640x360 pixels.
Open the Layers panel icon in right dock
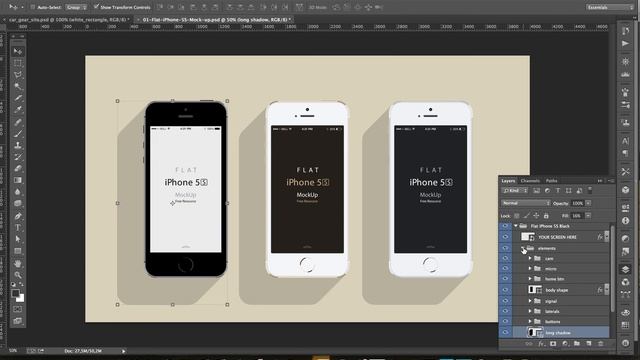(625, 269)
